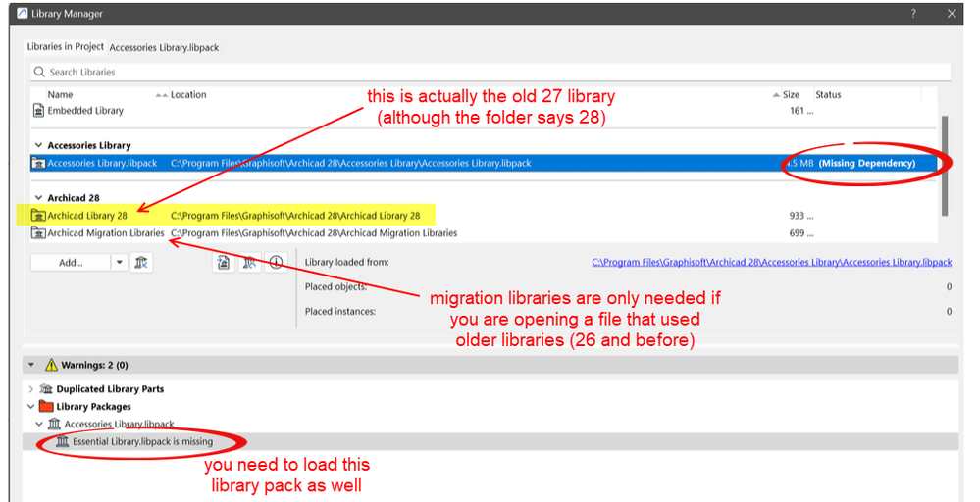The width and height of the screenshot is (980, 502).
Task: Click the Embedded Library size value 161
Action: coord(801,111)
